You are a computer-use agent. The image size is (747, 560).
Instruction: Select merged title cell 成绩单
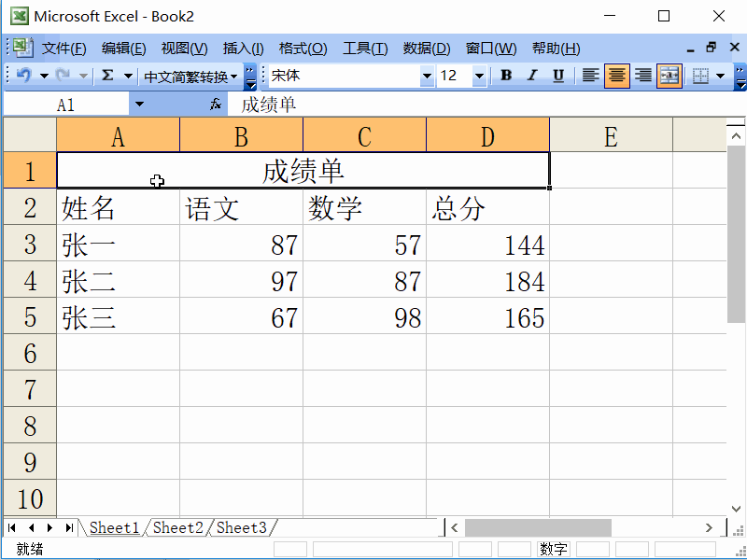pos(303,170)
